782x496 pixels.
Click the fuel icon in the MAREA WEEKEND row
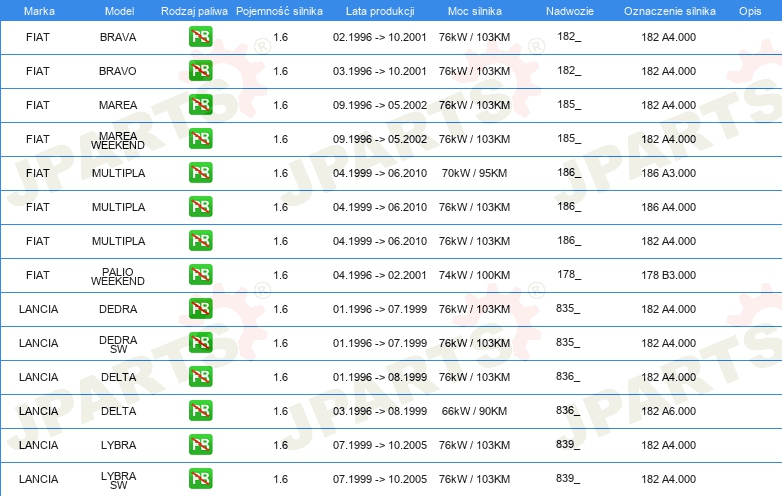pos(200,139)
